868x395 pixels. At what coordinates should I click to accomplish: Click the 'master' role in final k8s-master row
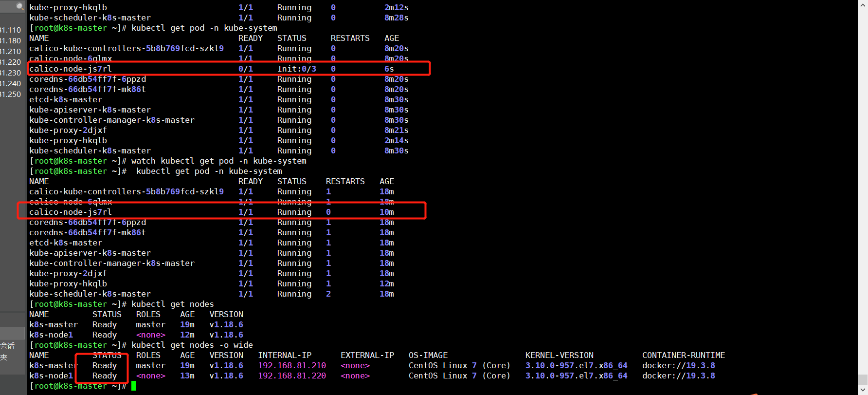151,365
